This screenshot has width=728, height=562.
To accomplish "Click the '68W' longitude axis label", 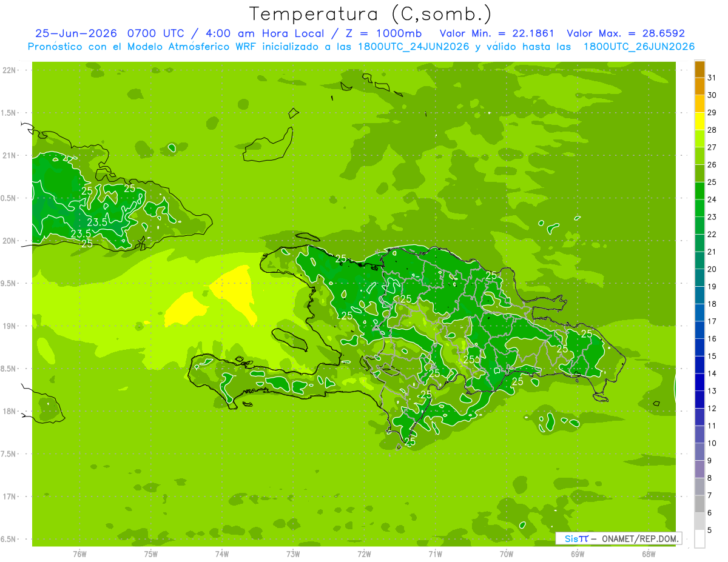I will pos(649,554).
